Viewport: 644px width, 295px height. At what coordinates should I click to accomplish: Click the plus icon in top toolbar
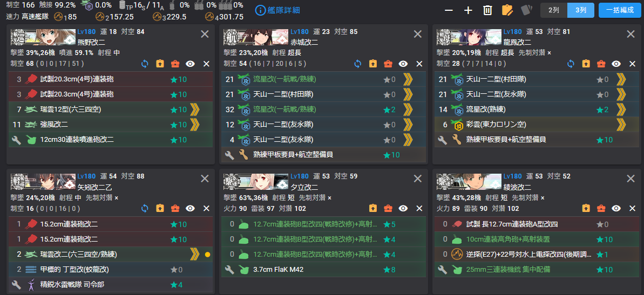click(x=468, y=10)
